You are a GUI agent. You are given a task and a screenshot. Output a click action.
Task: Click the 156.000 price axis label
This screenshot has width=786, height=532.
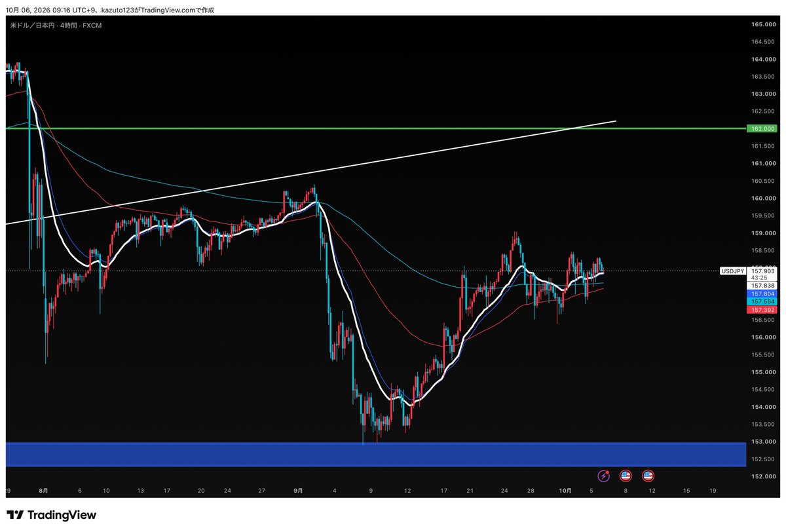pos(763,337)
